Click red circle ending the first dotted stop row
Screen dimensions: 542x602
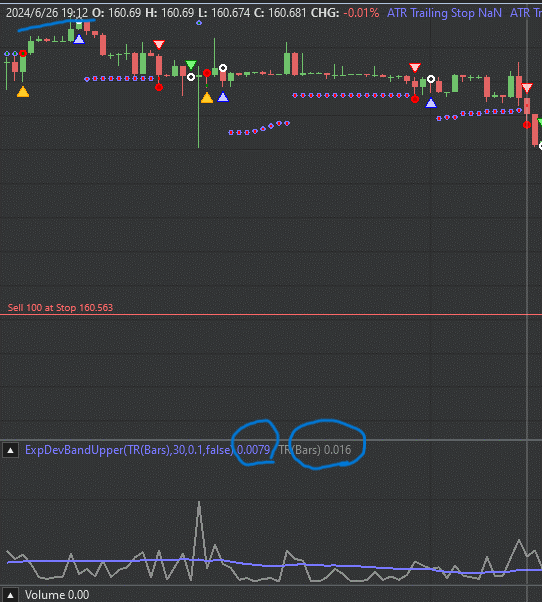pos(159,88)
